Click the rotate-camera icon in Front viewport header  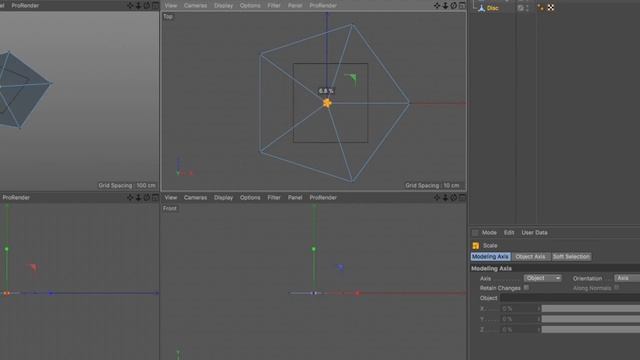453,198
